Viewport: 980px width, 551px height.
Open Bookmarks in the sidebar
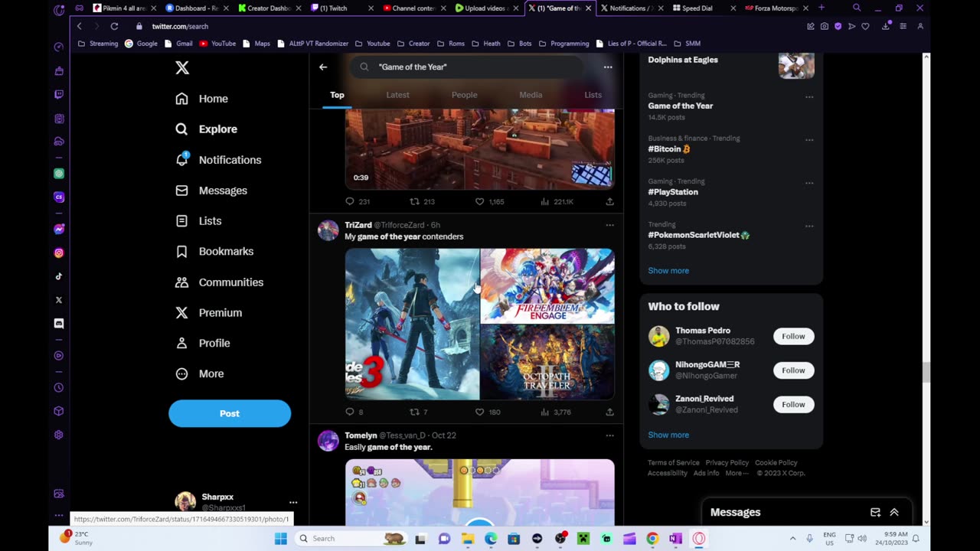pyautogui.click(x=215, y=252)
